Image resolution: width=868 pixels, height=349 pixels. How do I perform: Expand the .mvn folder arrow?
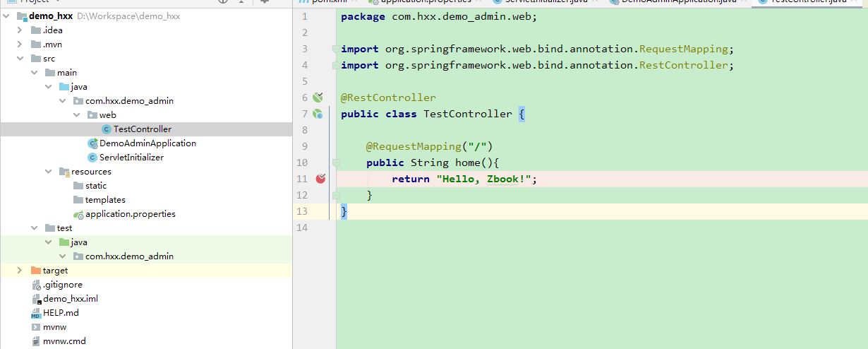(x=21, y=45)
